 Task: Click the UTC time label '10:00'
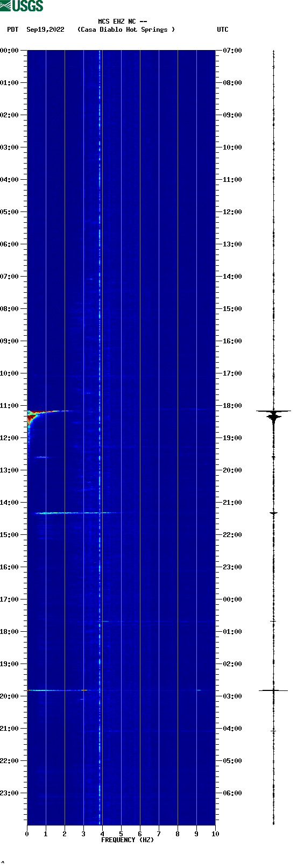pyautogui.click(x=232, y=147)
